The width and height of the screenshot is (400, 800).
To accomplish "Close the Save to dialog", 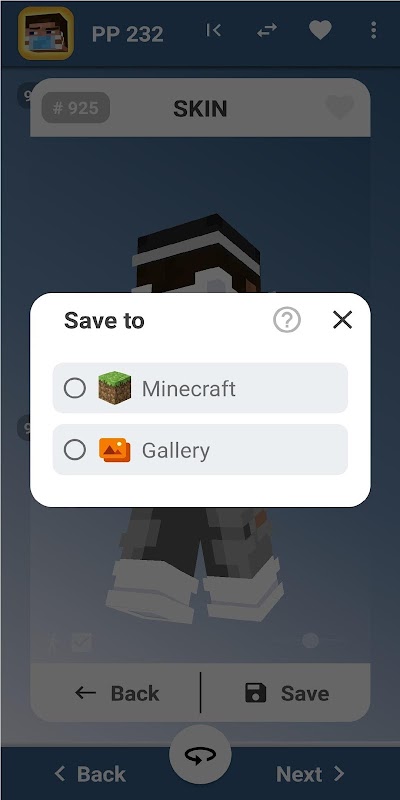I will tap(342, 320).
